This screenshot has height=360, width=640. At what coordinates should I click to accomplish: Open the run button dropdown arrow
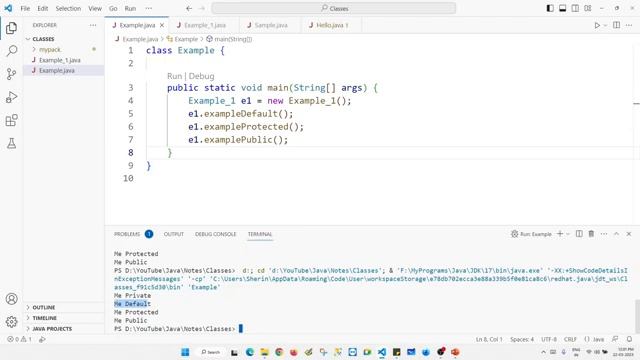(605, 25)
